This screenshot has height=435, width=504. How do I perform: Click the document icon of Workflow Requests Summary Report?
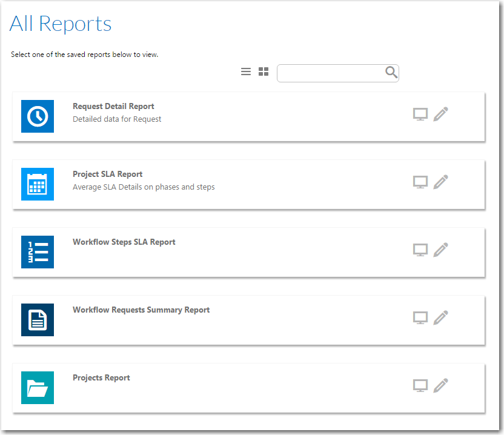click(x=38, y=319)
